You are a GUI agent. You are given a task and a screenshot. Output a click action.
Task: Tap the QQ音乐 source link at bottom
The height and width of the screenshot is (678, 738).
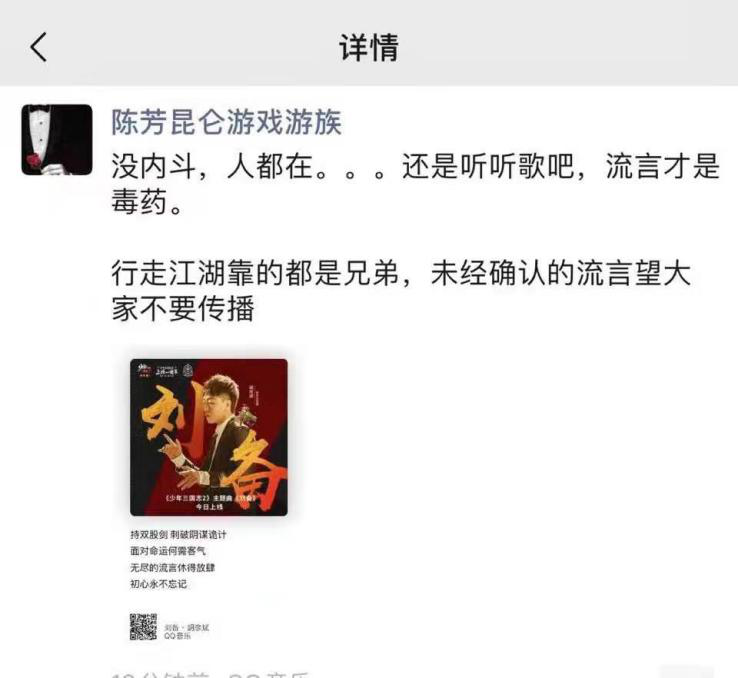pos(268,675)
